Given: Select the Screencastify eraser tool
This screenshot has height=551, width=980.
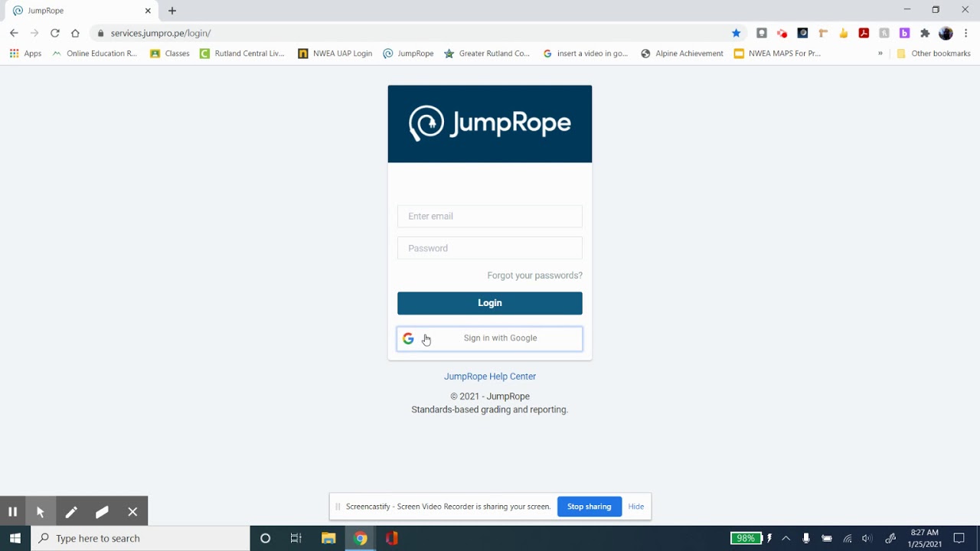Looking at the screenshot, I should pyautogui.click(x=102, y=512).
